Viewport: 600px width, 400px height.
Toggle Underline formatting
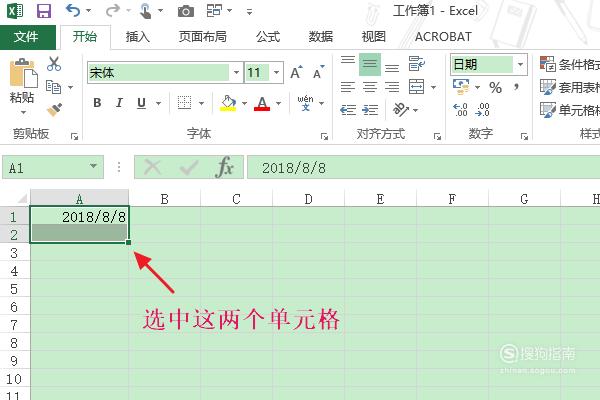(141, 103)
